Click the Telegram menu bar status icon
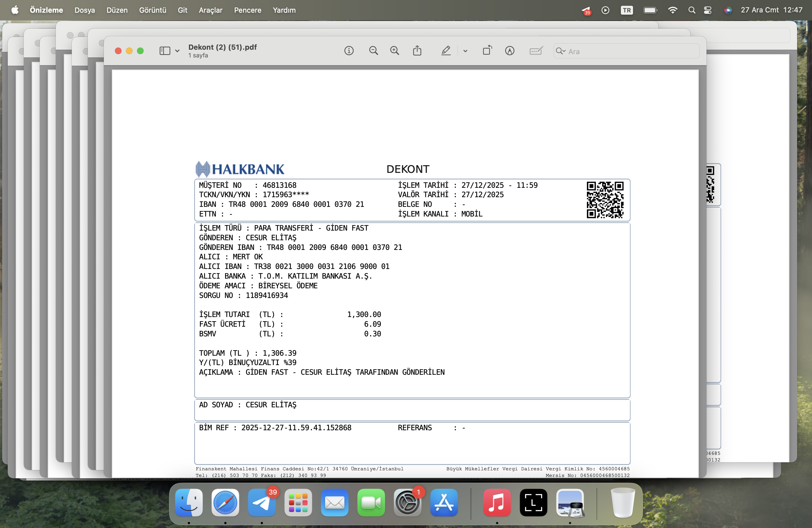This screenshot has height=528, width=812. [x=586, y=10]
